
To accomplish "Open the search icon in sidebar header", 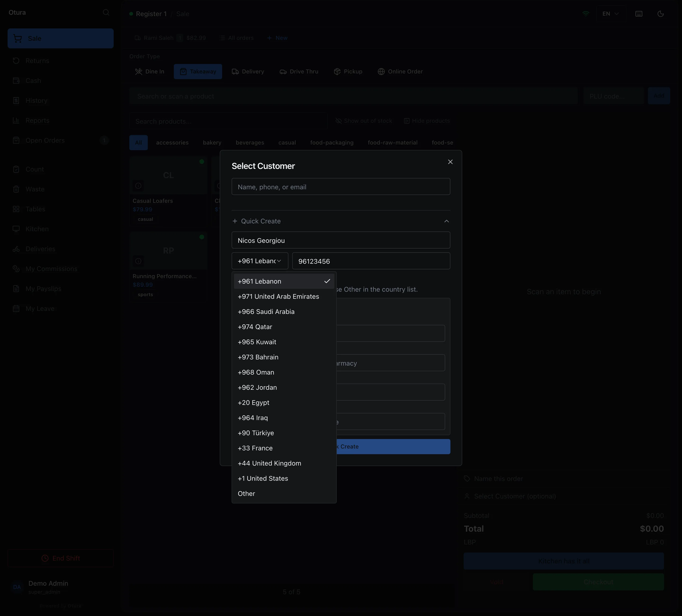I will [106, 13].
